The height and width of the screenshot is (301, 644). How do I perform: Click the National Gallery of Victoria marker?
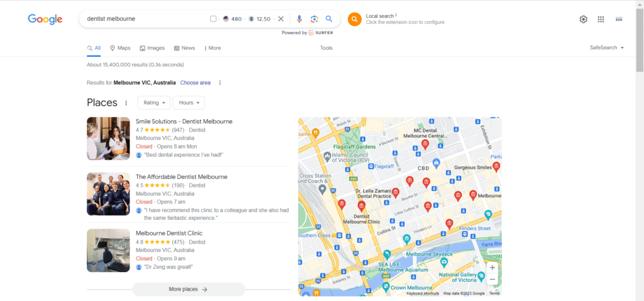[x=482, y=277]
